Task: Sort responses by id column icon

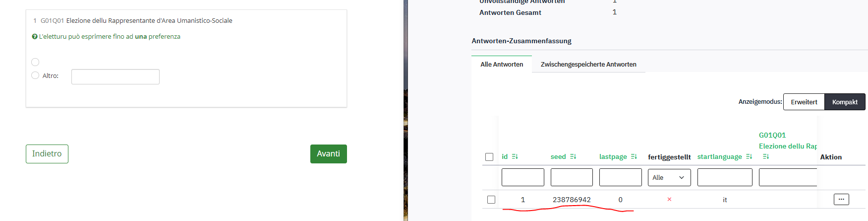Action: [x=515, y=156]
